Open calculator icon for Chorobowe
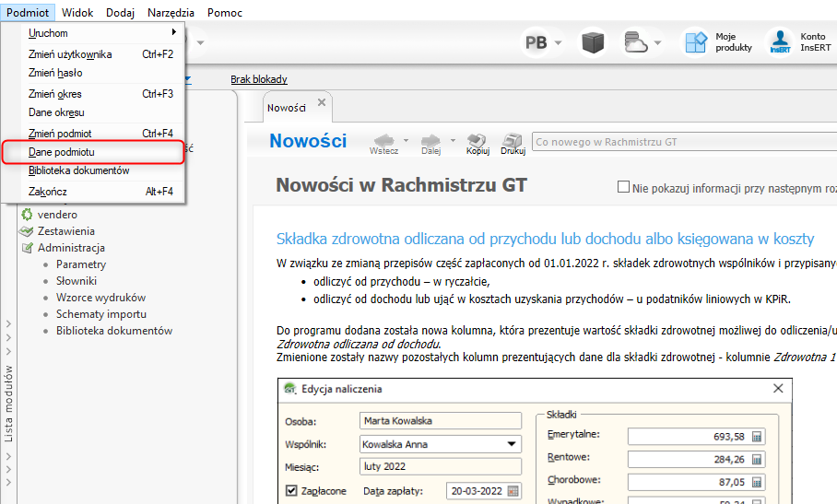The height and width of the screenshot is (504, 837). (x=757, y=482)
